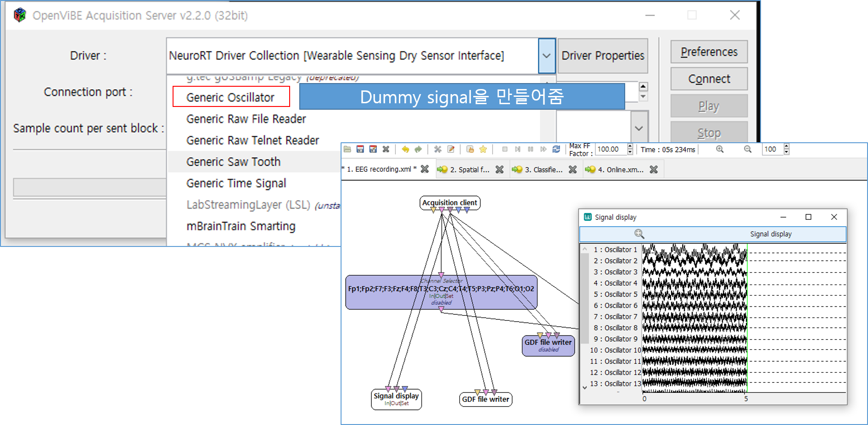Click channel label 1 : Oscillator 1
The image size is (868, 425).
(616, 250)
